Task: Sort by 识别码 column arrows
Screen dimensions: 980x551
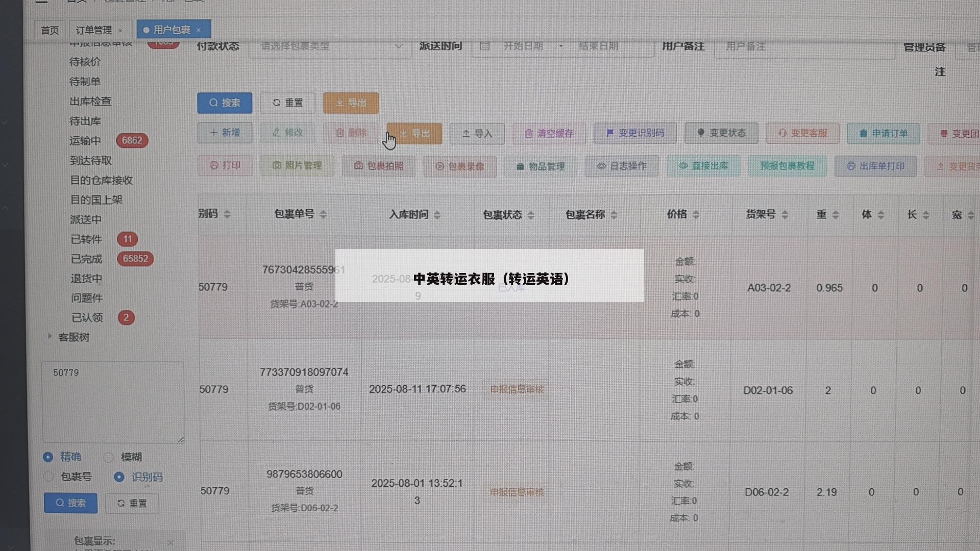Action: 227,214
